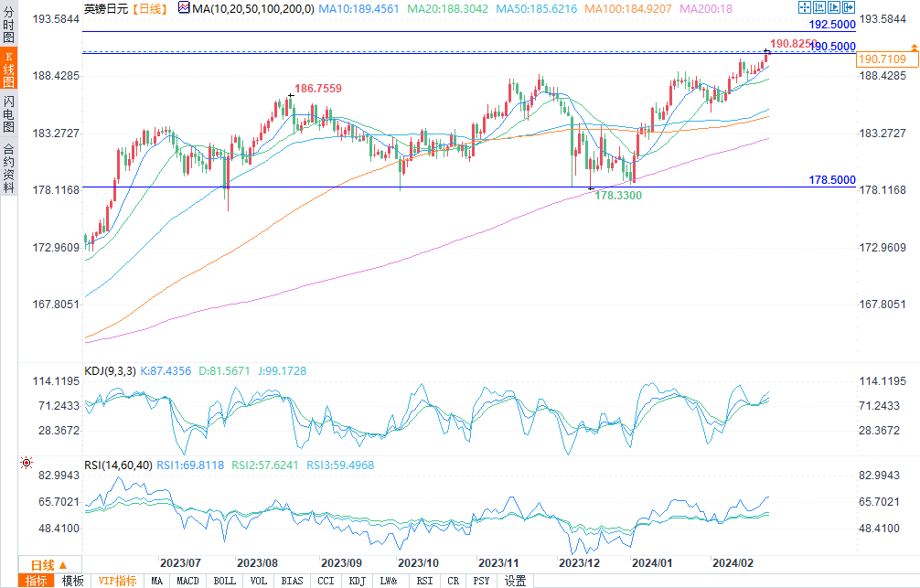Viewport: 920px width, 588px height.
Task: Toggle the MACD indicator
Action: click(187, 581)
